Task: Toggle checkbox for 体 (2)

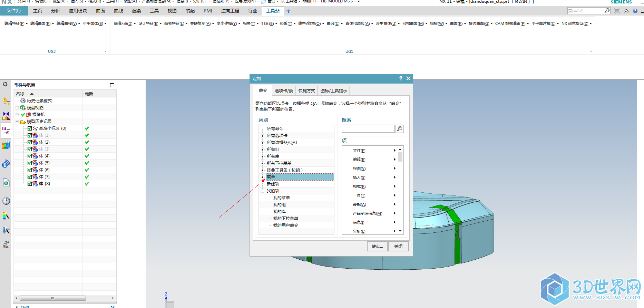Action: [30, 142]
